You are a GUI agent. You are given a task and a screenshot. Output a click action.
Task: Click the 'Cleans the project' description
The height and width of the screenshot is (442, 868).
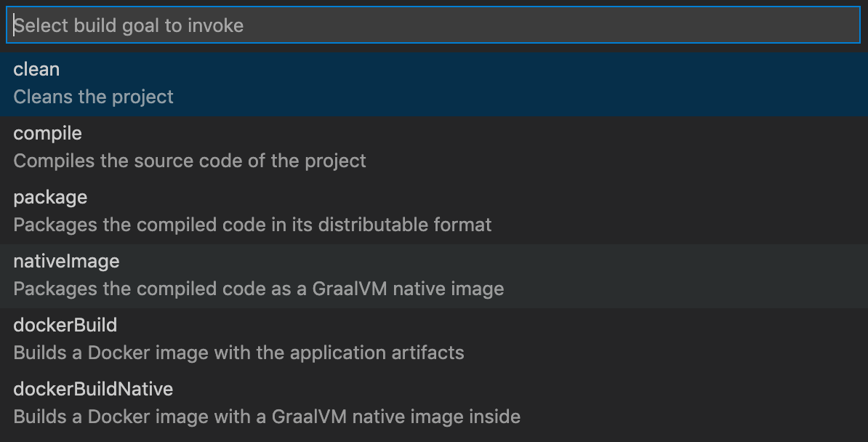click(x=94, y=97)
